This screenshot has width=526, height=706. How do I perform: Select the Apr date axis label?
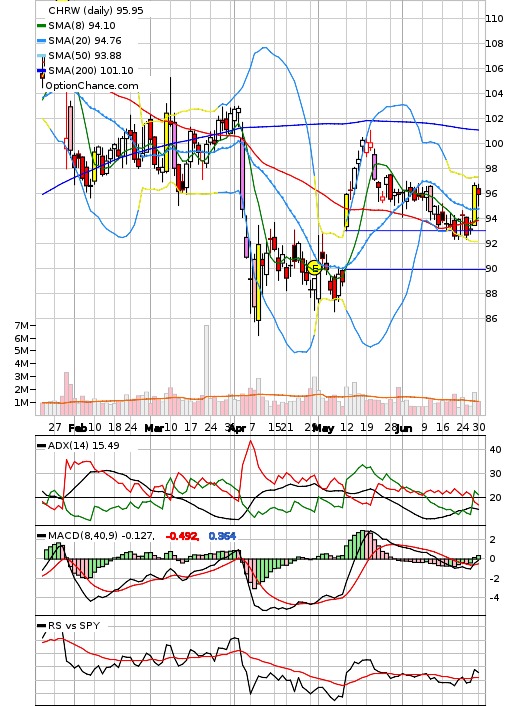[x=237, y=428]
